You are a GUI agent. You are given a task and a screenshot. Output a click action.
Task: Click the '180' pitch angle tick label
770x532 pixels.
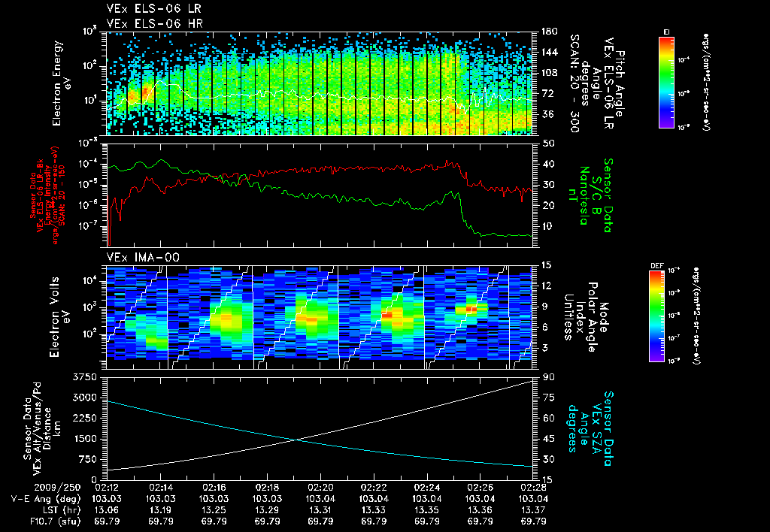549,32
